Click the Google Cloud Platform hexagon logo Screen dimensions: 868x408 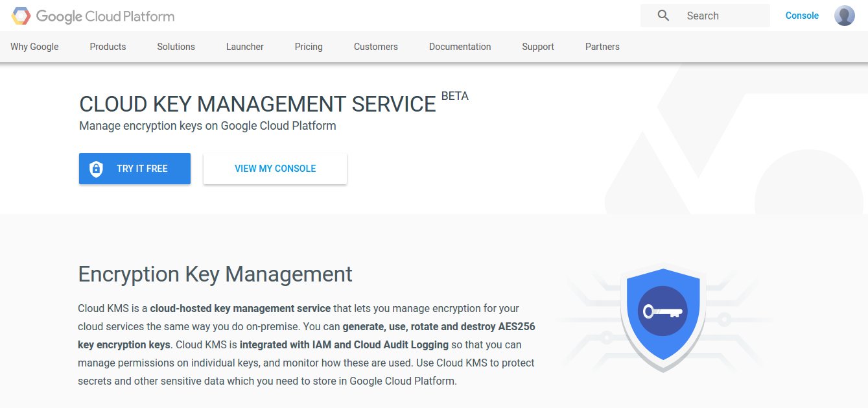[x=21, y=16]
